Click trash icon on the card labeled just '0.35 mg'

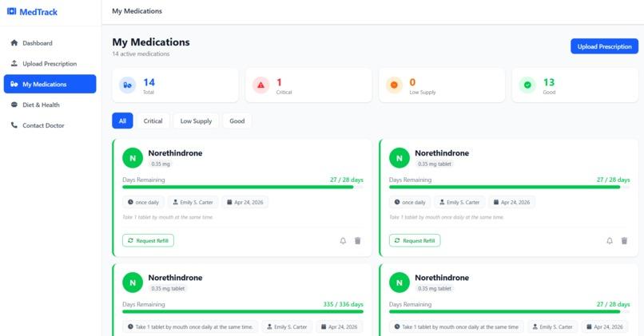(x=358, y=241)
